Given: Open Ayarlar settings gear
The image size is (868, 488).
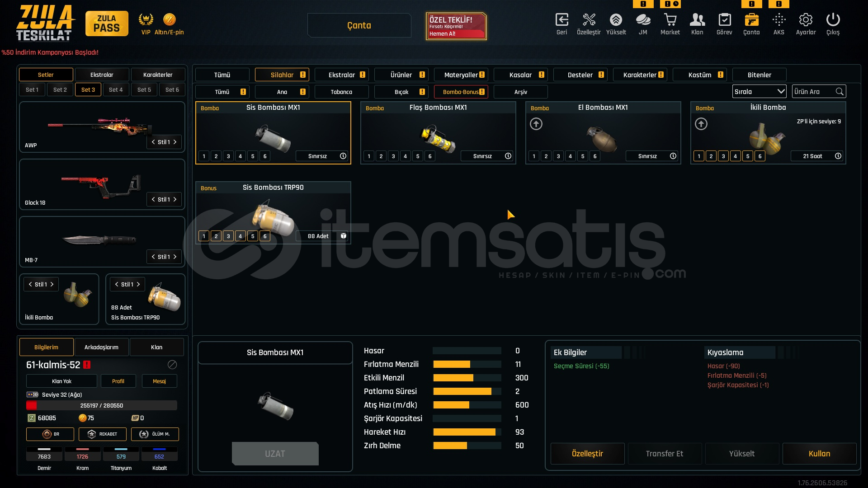Looking at the screenshot, I should 806,20.
